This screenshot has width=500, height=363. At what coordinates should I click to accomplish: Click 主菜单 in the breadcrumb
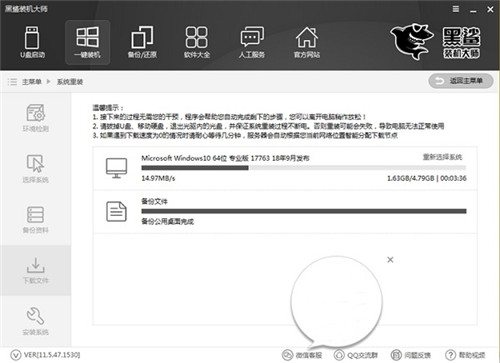pyautogui.click(x=32, y=82)
